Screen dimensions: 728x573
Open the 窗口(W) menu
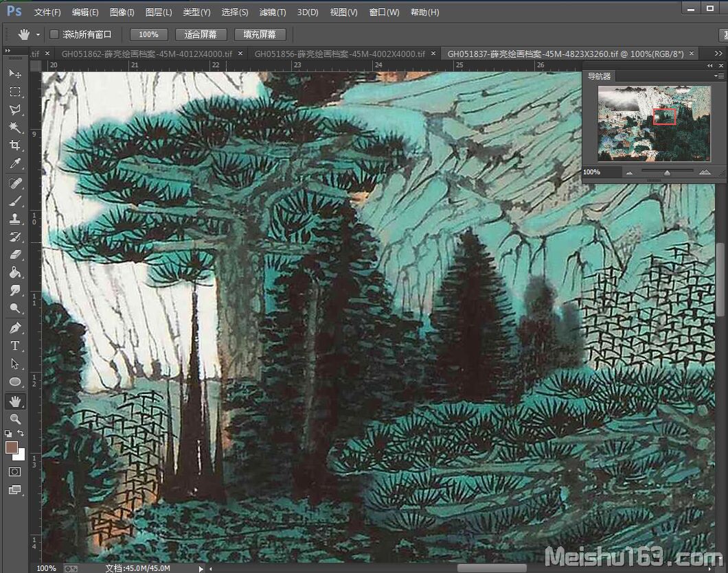(x=384, y=12)
